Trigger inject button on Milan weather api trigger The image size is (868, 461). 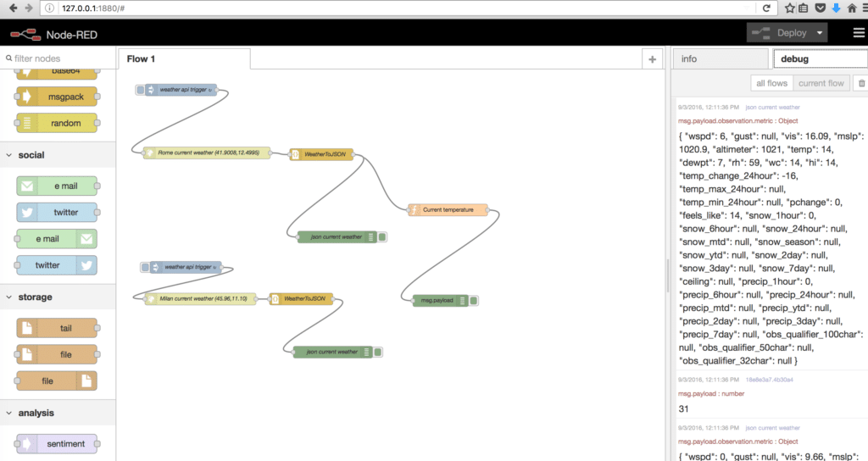tap(145, 267)
